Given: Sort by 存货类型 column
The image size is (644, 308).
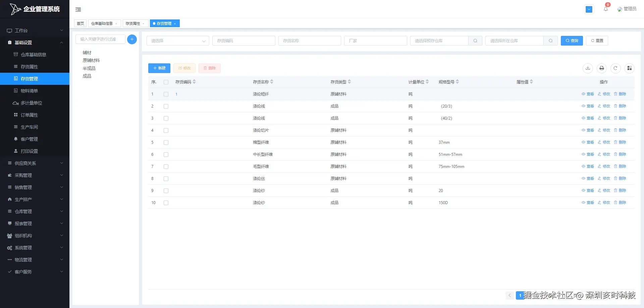Looking at the screenshot, I should point(349,82).
